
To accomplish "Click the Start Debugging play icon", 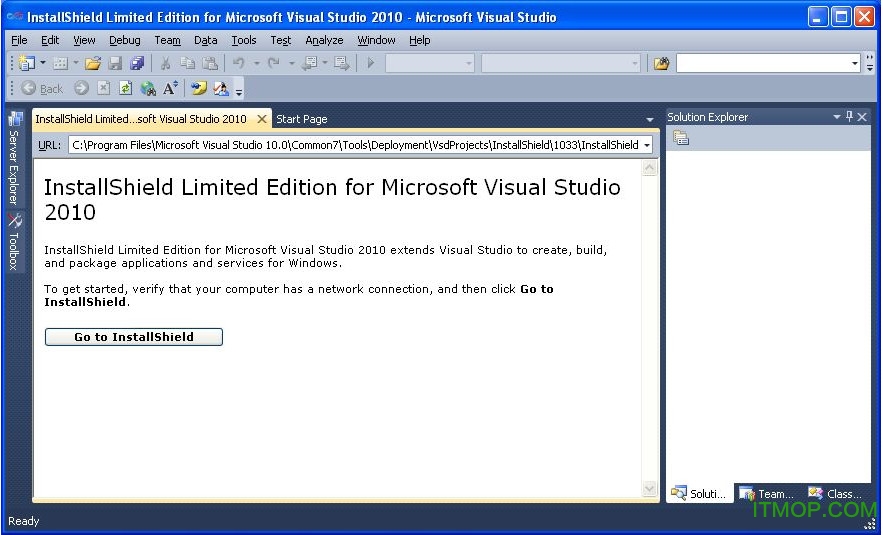I will click(x=371, y=63).
